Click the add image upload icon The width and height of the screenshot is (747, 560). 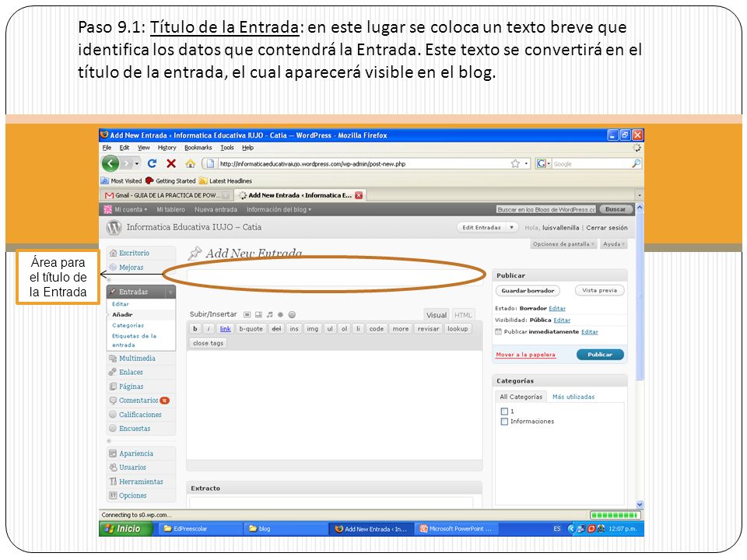coord(247,315)
